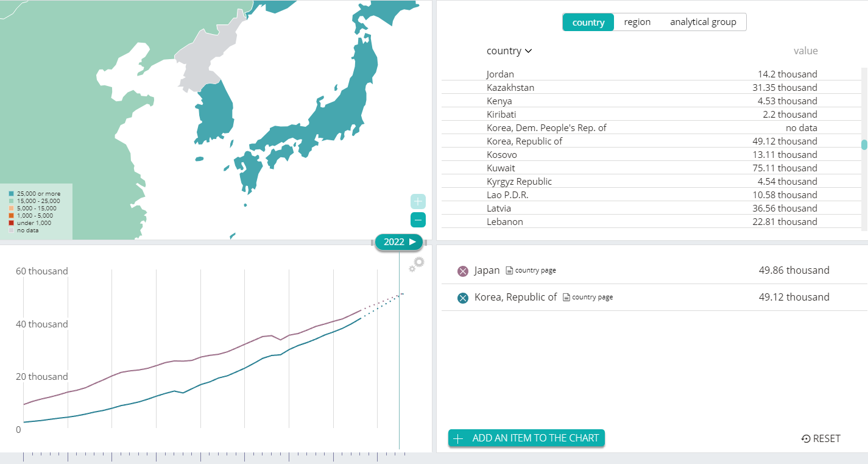Remove Japan from the chart
The width and height of the screenshot is (868, 464).
pos(463,271)
